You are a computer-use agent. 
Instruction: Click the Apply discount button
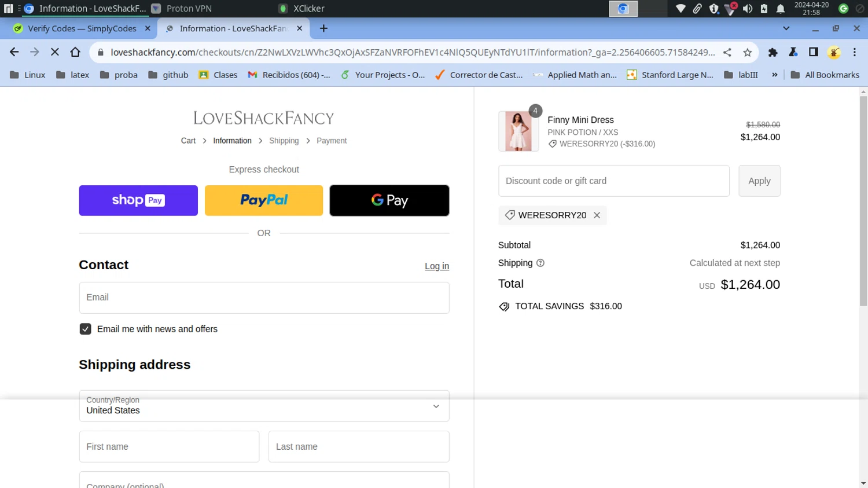(x=759, y=181)
